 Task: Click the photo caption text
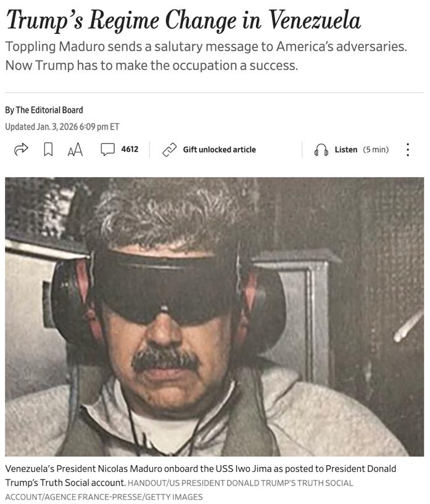click(201, 476)
